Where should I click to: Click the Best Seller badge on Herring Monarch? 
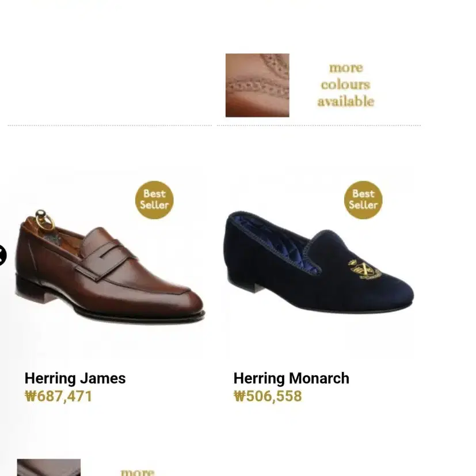pyautogui.click(x=363, y=200)
